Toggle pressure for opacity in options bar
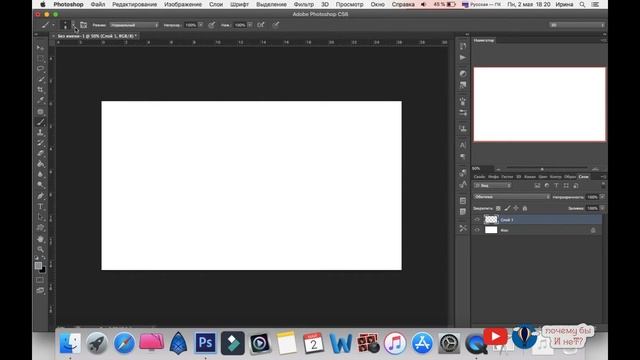Viewport: 640px width, 360px height. point(211,25)
